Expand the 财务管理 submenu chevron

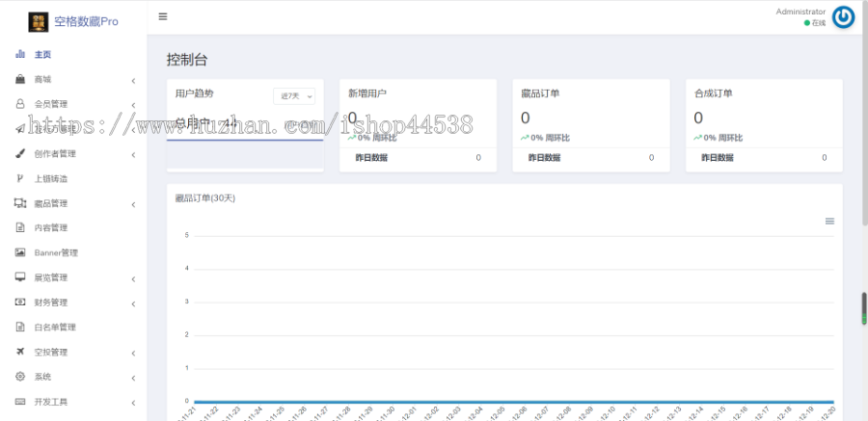[133, 303]
